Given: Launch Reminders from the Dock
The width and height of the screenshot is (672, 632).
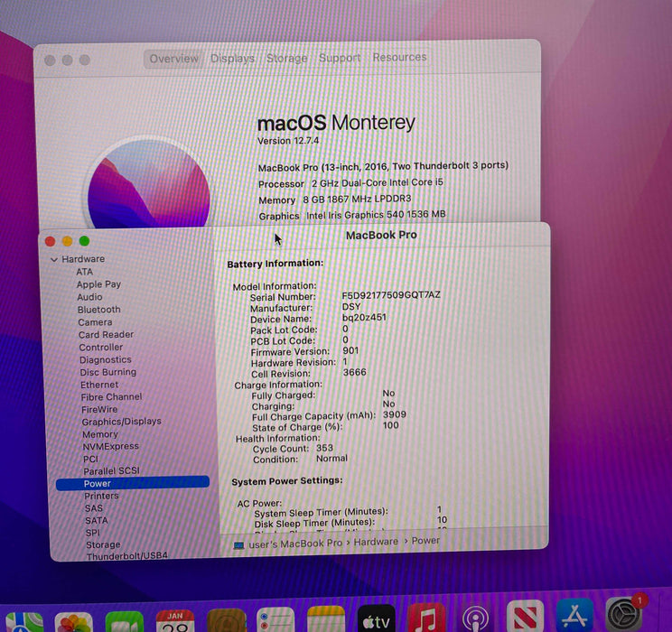Looking at the screenshot, I should pos(275,619).
